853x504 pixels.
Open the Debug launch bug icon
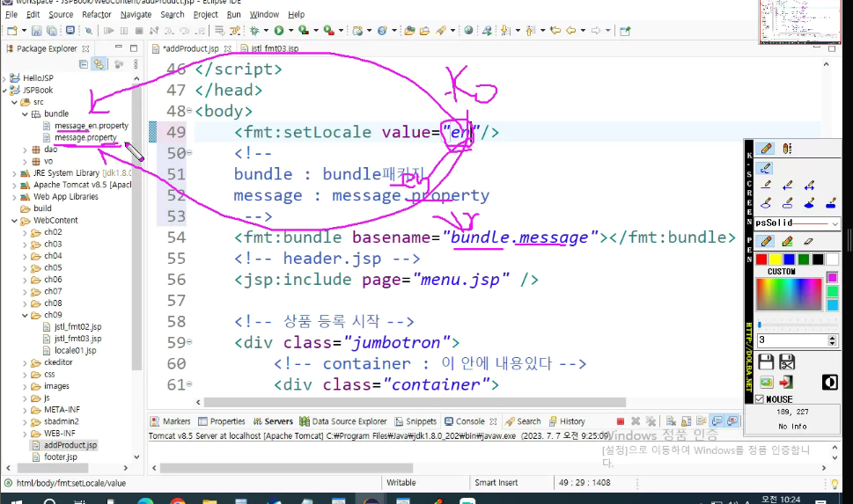254,31
